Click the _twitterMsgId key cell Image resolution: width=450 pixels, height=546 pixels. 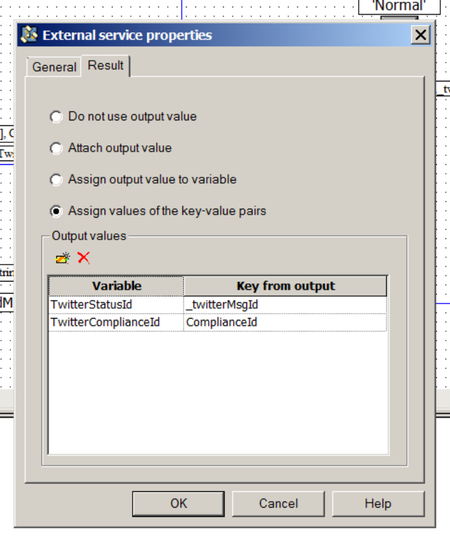tap(285, 305)
